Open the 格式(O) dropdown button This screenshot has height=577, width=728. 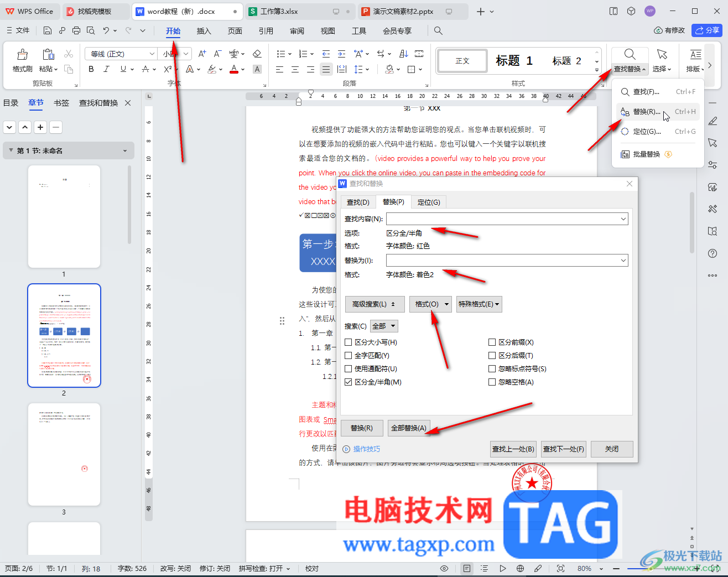coord(430,304)
